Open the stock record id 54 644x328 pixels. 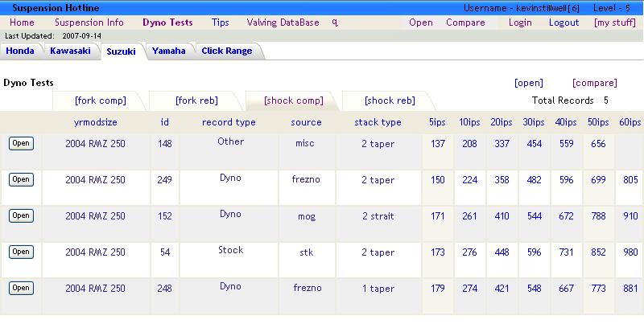pos(21,252)
